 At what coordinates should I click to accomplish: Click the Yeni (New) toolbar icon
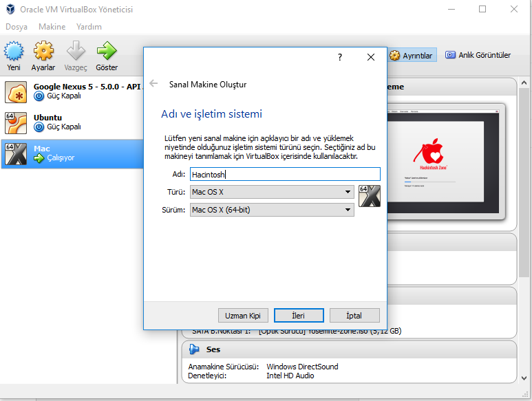pyautogui.click(x=14, y=51)
